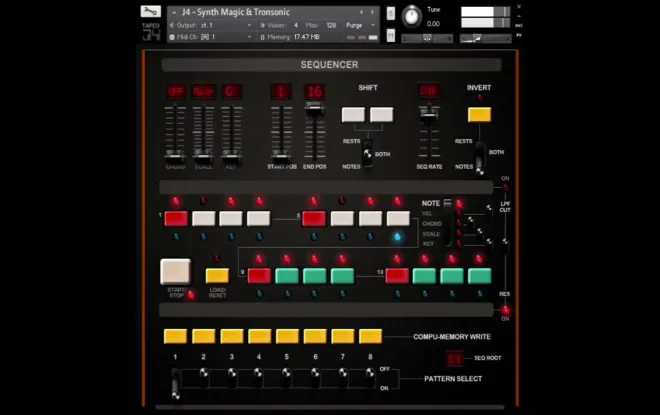Toggle sequencer step 9 red button
This screenshot has height=415, width=660.
pyautogui.click(x=259, y=276)
